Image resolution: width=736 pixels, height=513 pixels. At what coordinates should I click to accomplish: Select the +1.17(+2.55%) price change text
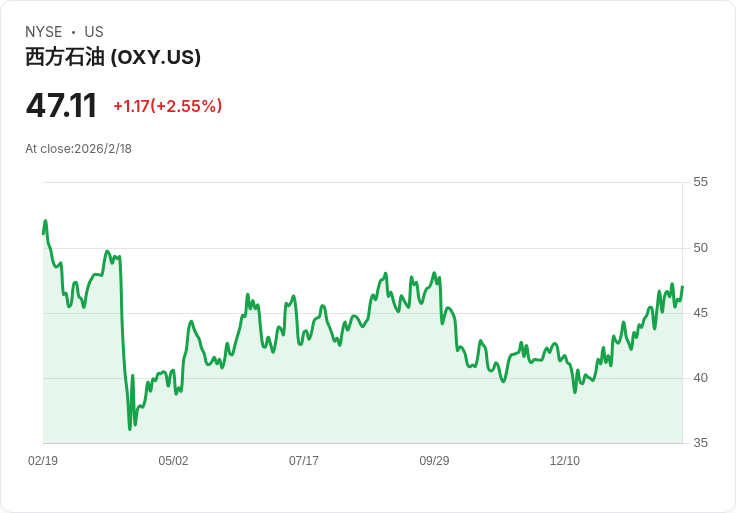coord(167,106)
